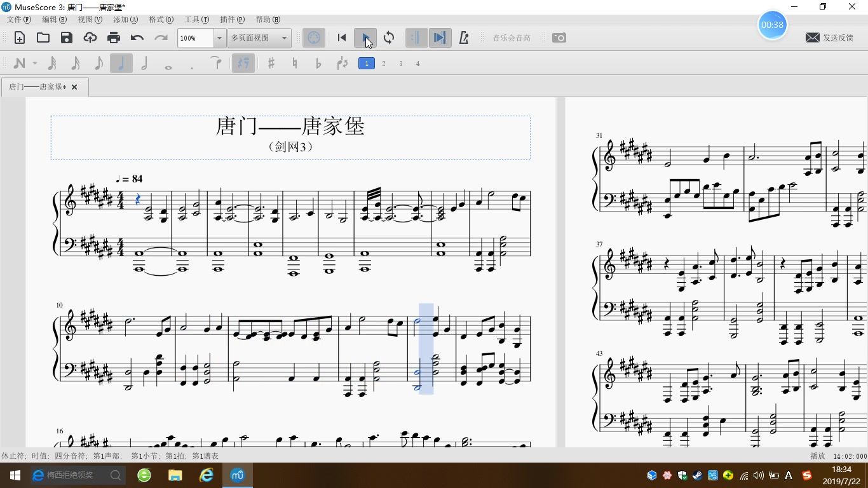Screen dimensions: 868x488
Task: Open the 编辑 menu
Action: click(54, 20)
